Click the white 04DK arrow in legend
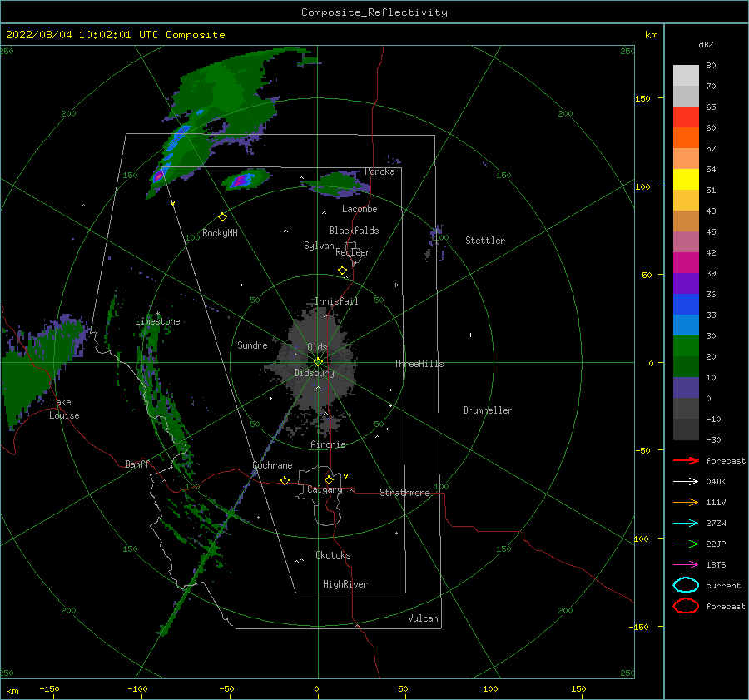749x700 pixels. point(686,481)
